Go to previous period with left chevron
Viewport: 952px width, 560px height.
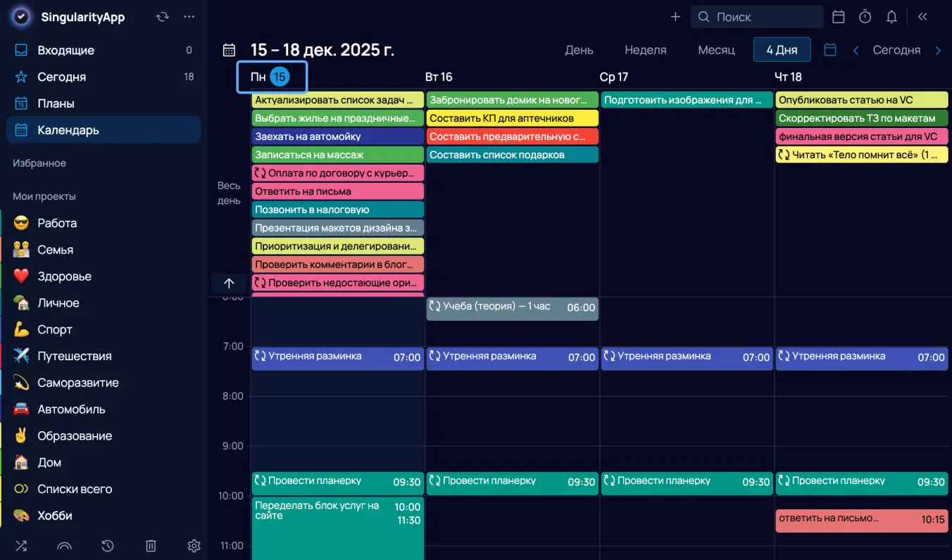(856, 50)
